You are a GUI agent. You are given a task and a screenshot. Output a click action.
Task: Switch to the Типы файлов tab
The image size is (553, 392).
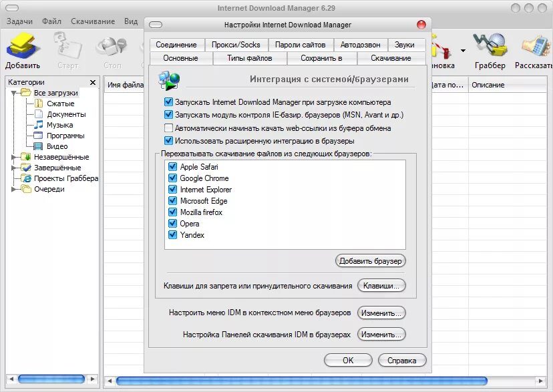coord(250,58)
